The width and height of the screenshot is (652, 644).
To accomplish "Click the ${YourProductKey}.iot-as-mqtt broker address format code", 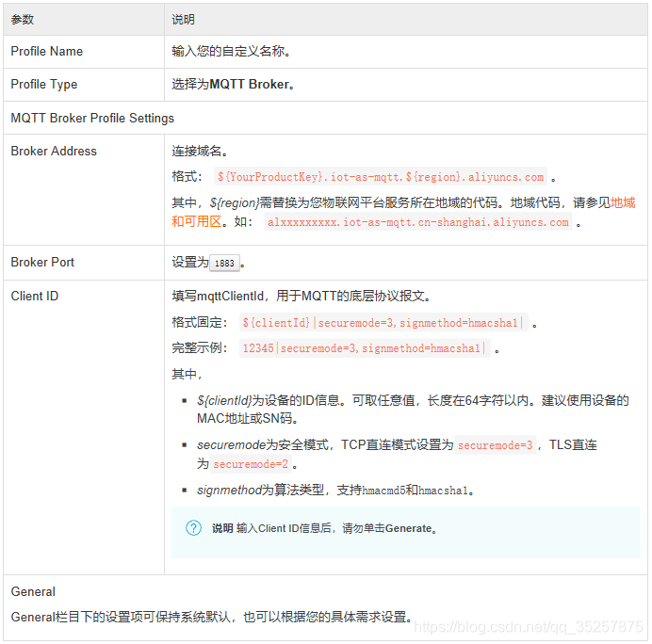I will point(381,177).
